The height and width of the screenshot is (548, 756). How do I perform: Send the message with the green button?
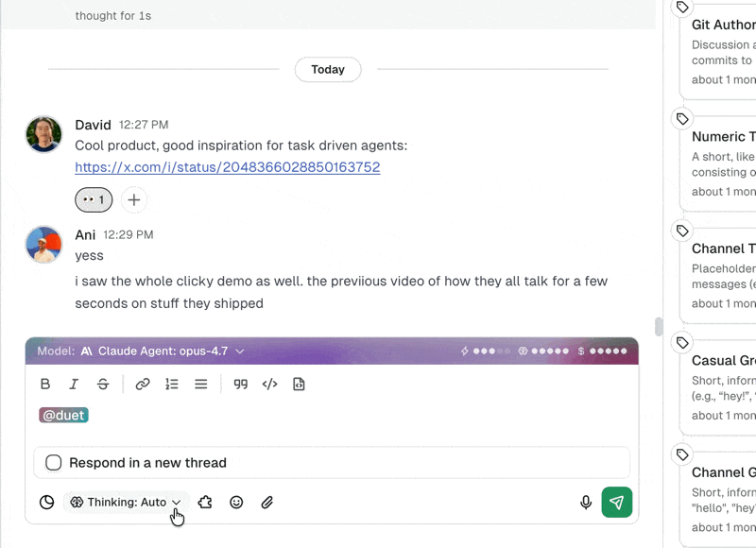click(617, 503)
